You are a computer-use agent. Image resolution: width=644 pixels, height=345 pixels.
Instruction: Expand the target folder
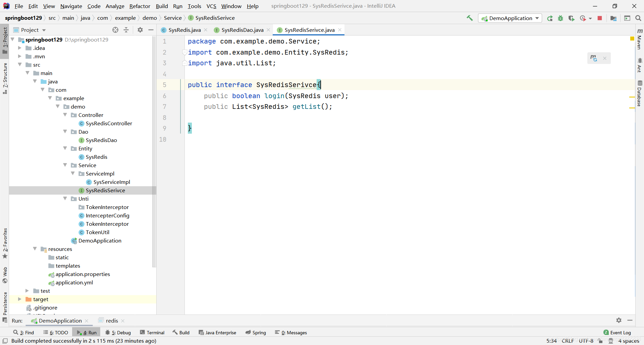(x=20, y=299)
